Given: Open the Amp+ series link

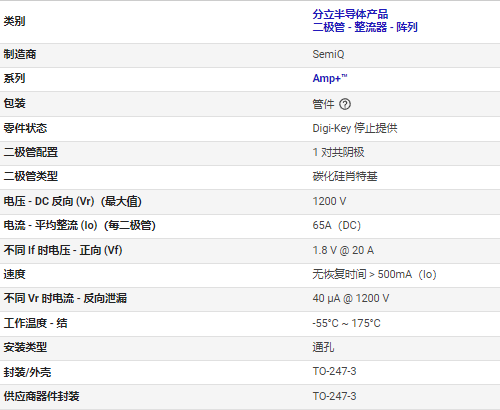Looking at the screenshot, I should tap(330, 78).
